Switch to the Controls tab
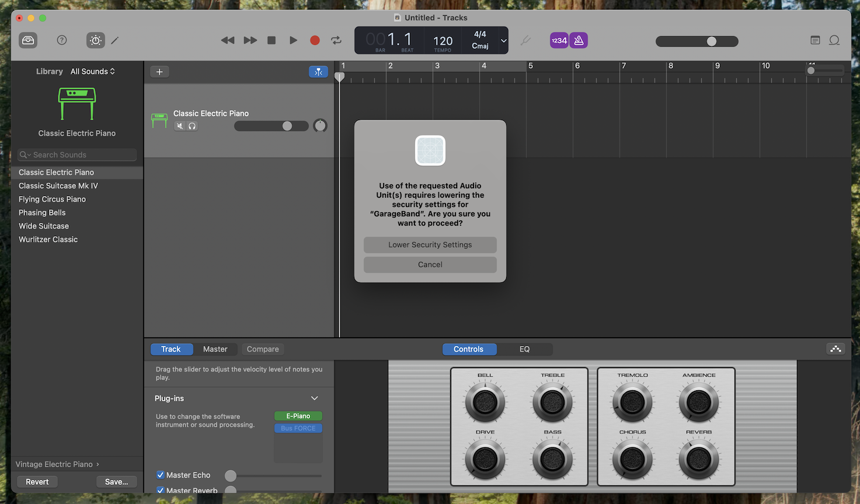The height and width of the screenshot is (504, 860). 469,349
